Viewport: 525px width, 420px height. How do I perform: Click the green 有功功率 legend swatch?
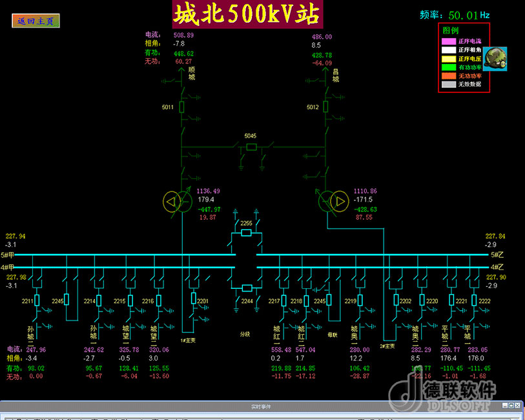tap(448, 67)
